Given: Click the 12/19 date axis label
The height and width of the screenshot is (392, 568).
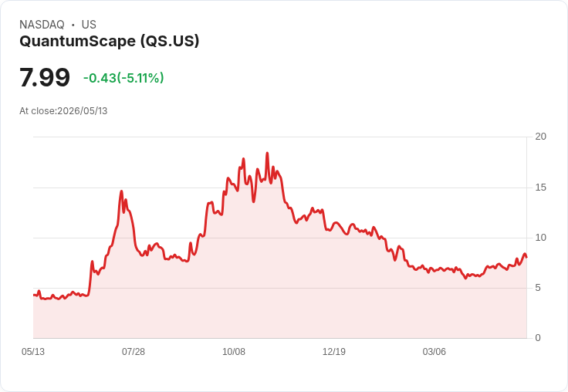Looking at the screenshot, I should tap(334, 351).
